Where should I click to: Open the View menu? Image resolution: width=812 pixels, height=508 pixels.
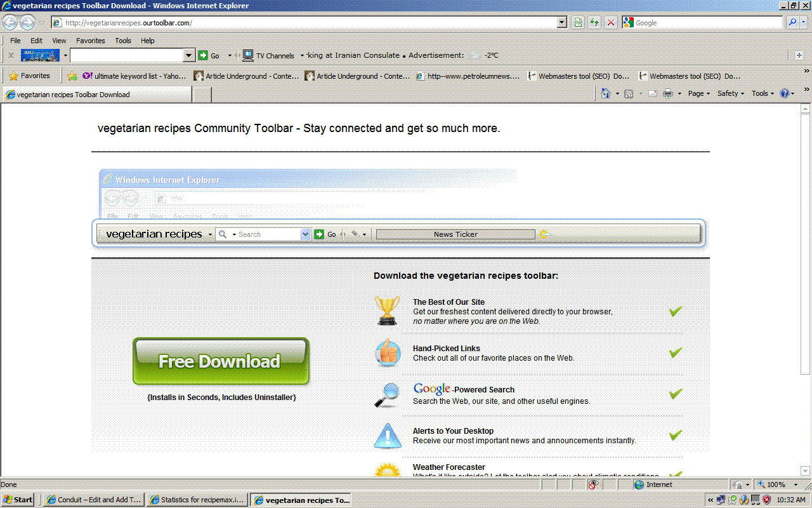[x=59, y=41]
